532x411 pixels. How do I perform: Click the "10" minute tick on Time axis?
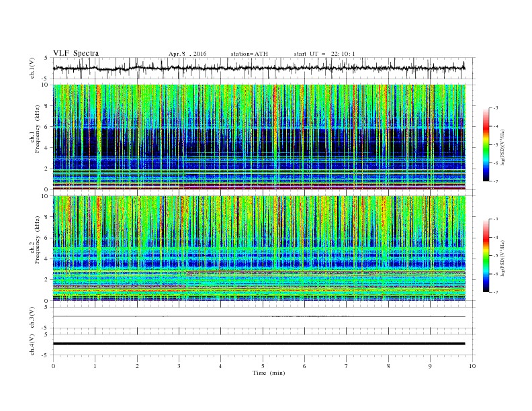[x=472, y=366]
